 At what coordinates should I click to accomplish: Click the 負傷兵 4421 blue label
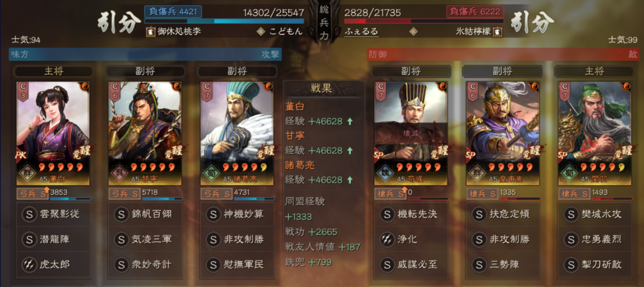pos(173,11)
